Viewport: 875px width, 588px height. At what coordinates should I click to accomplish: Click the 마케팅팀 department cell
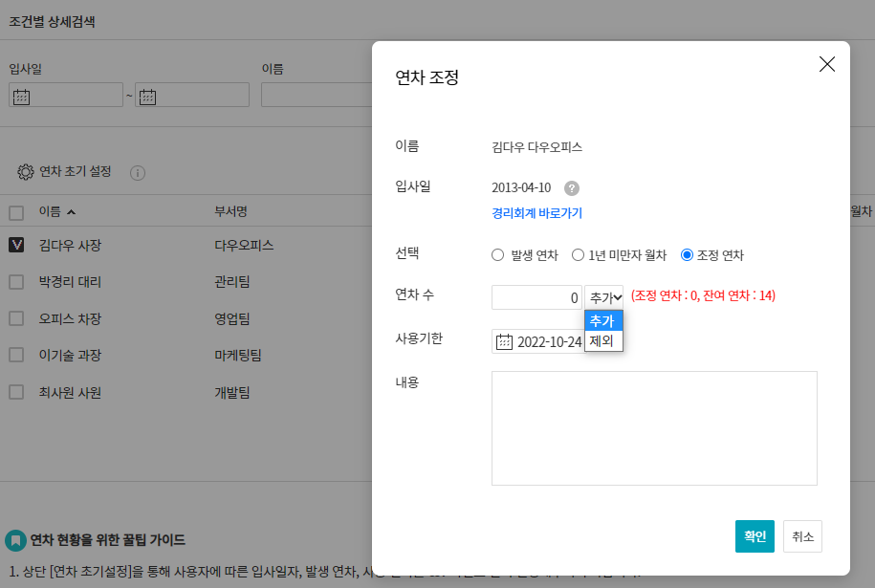click(238, 355)
